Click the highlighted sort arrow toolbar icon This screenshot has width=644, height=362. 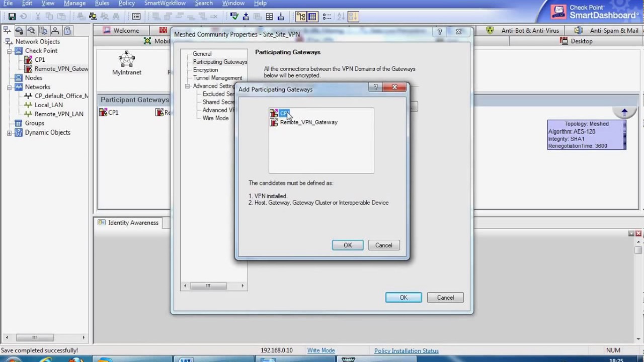(353, 17)
